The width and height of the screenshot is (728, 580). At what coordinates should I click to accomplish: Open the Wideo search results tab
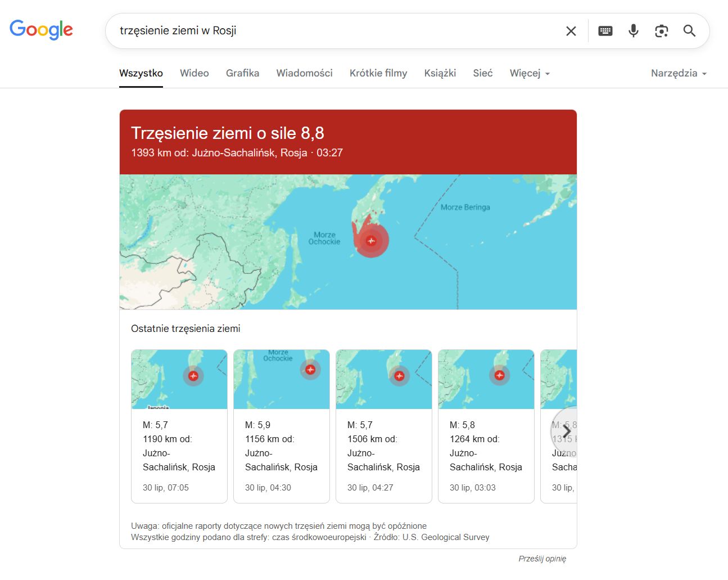click(194, 73)
